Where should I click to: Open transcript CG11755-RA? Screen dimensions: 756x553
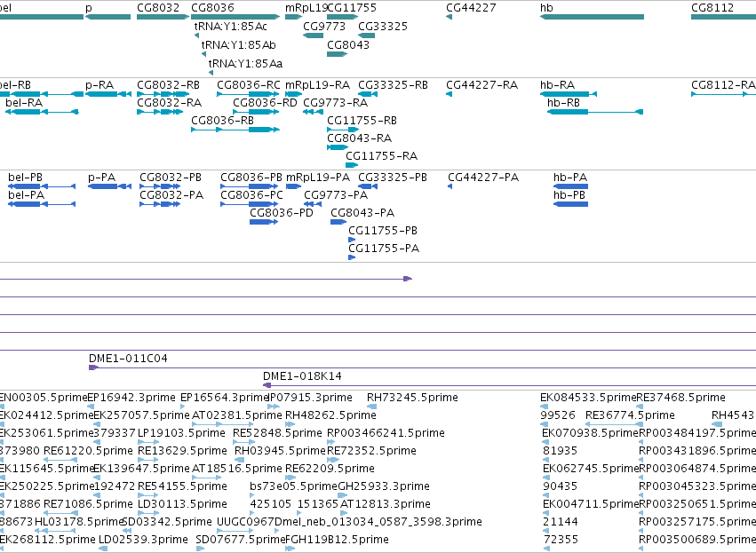pyautogui.click(x=352, y=165)
